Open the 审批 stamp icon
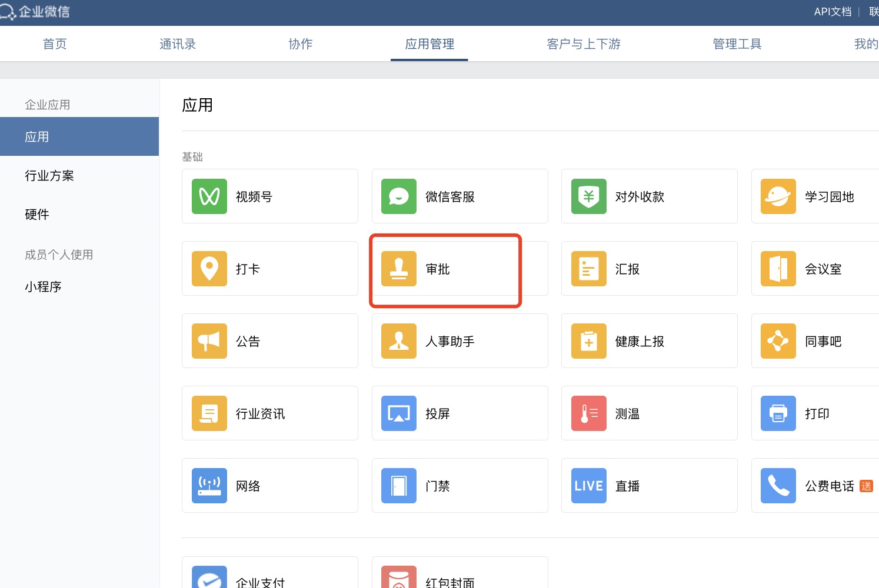This screenshot has width=879, height=588. pyautogui.click(x=399, y=269)
